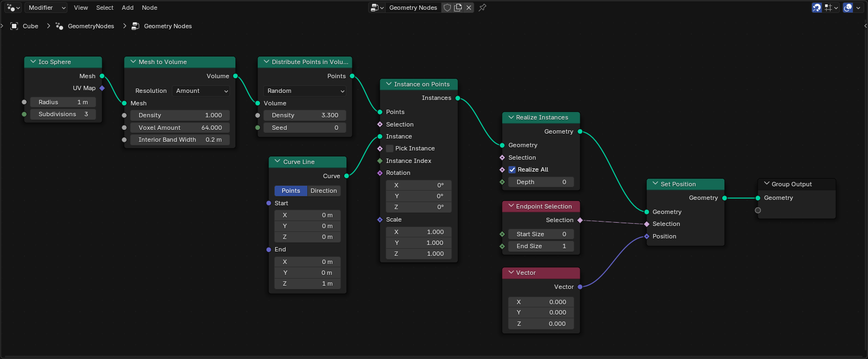This screenshot has height=359, width=868.
Task: Unlink the Geometry Nodes data-block
Action: pyautogui.click(x=469, y=8)
